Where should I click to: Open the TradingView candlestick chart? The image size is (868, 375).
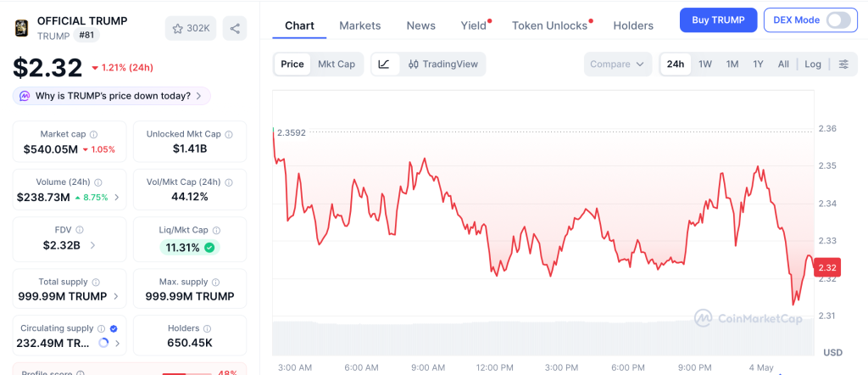point(442,64)
